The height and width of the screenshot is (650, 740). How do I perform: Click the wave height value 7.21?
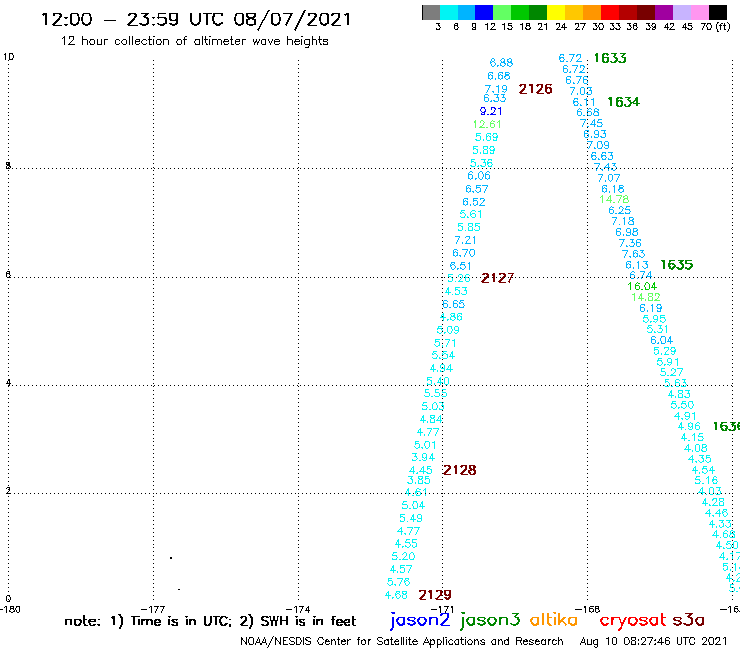(x=465, y=240)
